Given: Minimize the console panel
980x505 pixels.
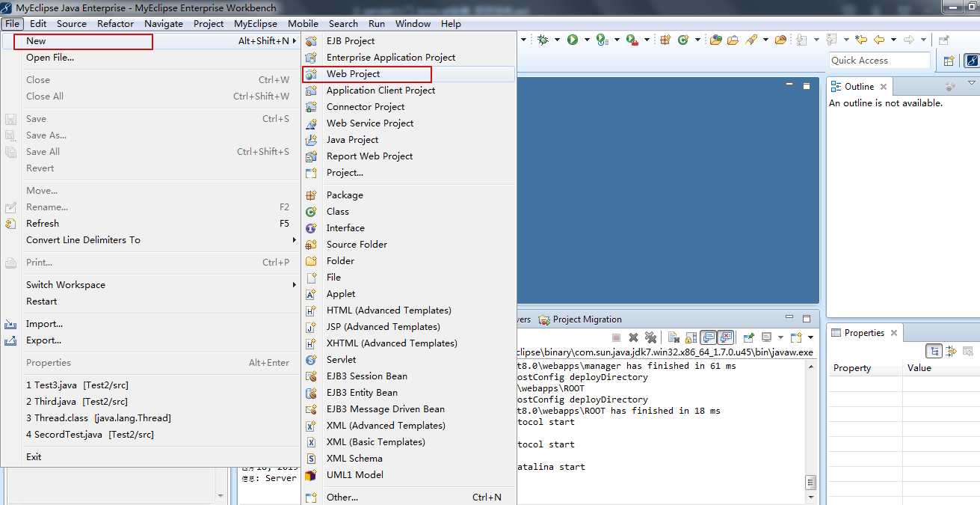Looking at the screenshot, I should click(789, 317).
